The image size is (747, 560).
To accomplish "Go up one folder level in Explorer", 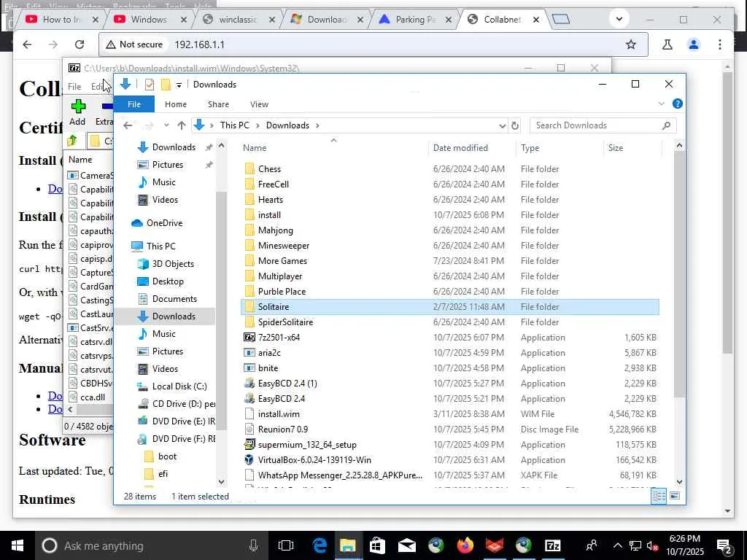I will tap(181, 125).
